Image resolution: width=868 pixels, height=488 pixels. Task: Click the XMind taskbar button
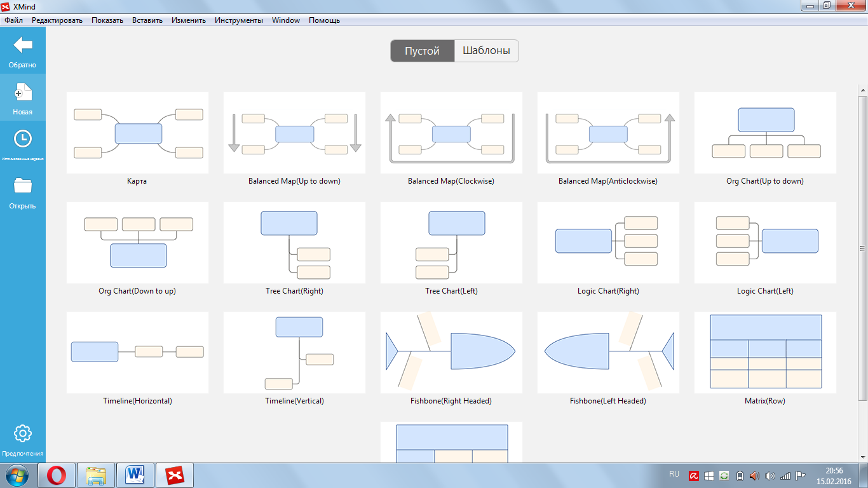click(175, 475)
